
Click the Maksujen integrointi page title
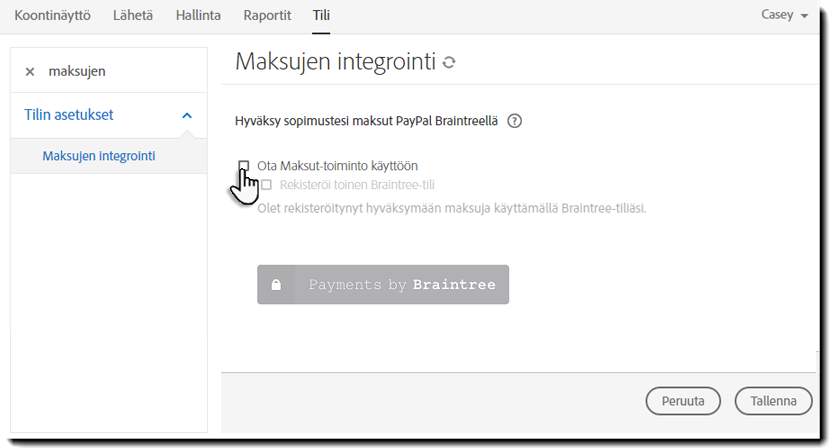point(335,61)
